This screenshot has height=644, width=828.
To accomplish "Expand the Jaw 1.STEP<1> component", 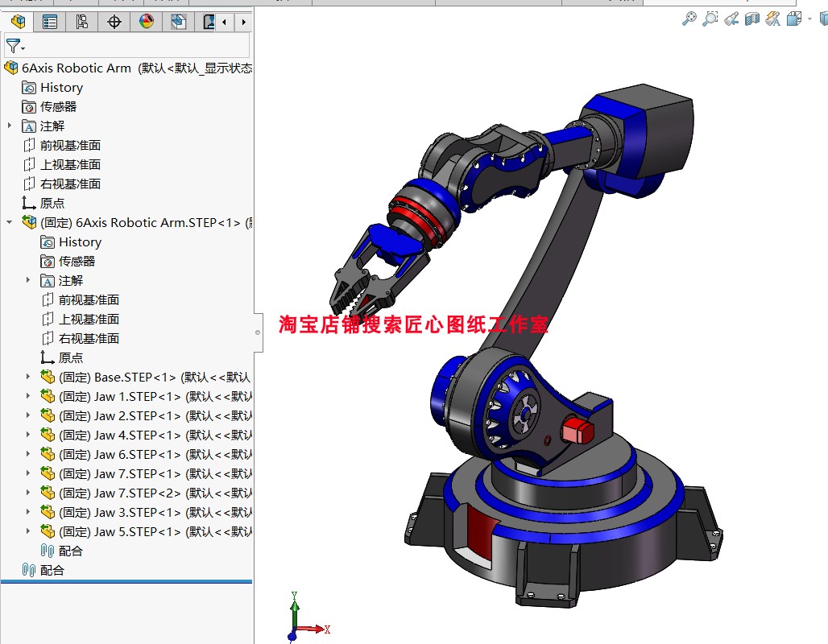I will (28, 396).
